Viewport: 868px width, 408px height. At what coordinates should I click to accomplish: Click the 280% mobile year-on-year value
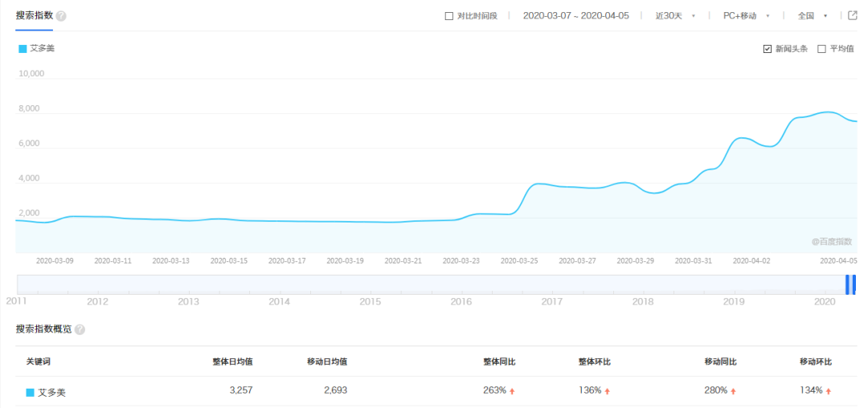(x=716, y=390)
